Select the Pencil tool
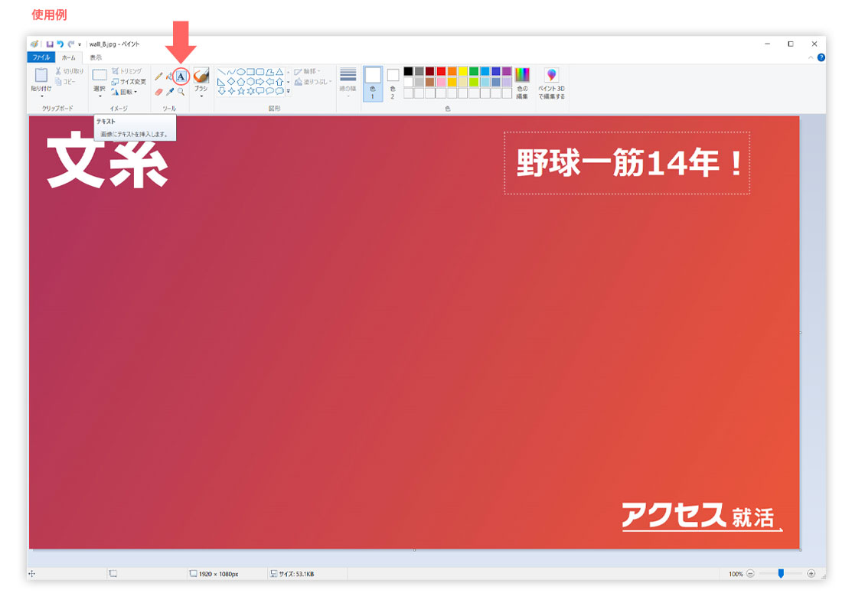The height and width of the screenshot is (616, 852). click(158, 77)
